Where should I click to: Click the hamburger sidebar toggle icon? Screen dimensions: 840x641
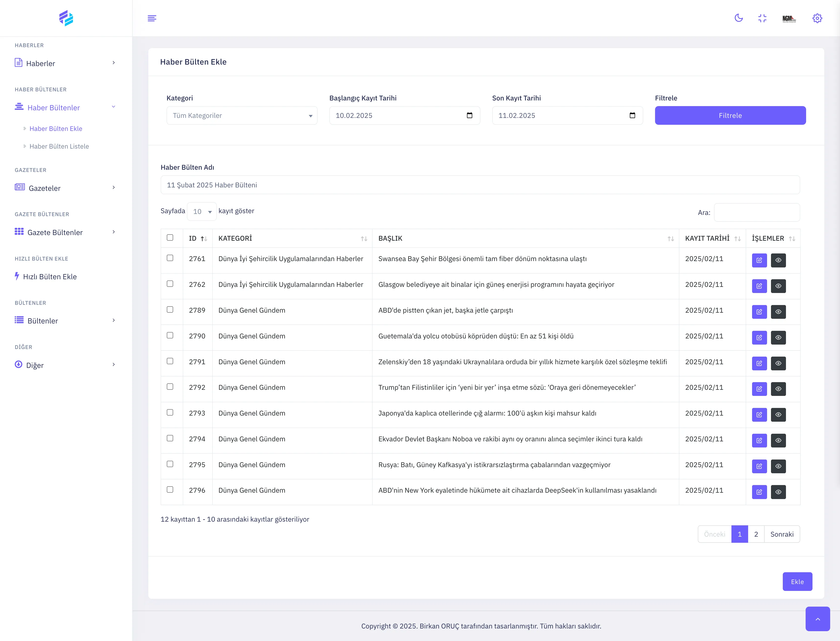point(152,18)
